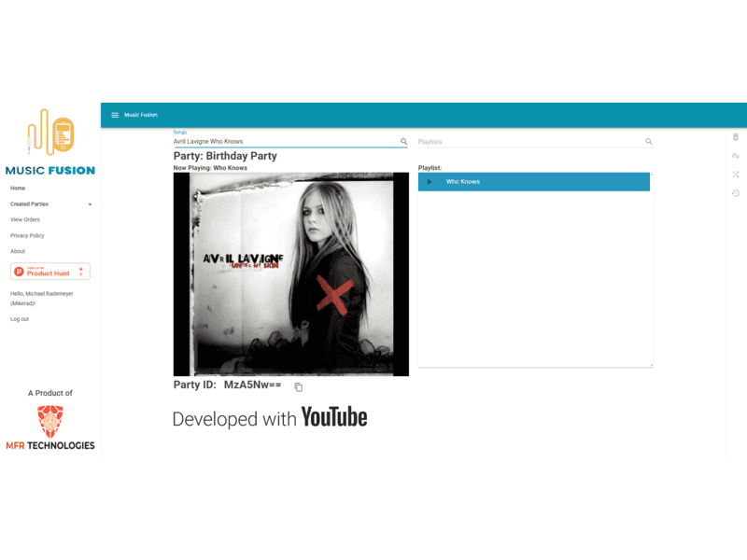
Task: Copy the Party ID with the copy icon
Action: coord(298,387)
